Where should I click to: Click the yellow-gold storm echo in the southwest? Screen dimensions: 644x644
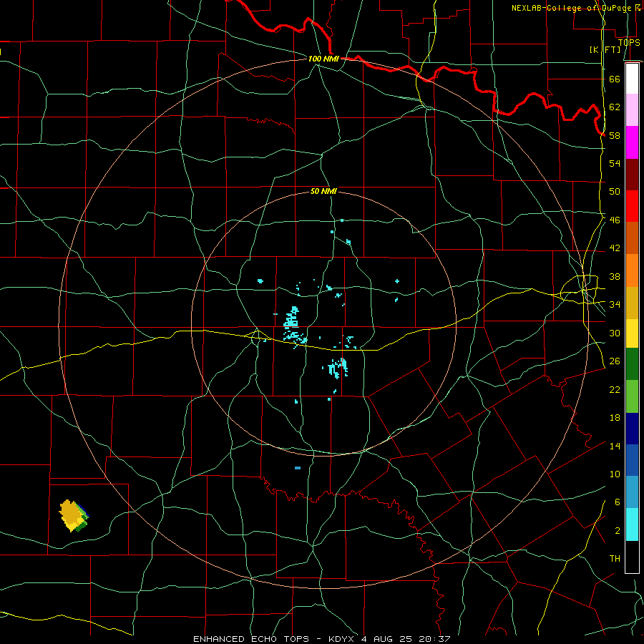tap(74, 515)
